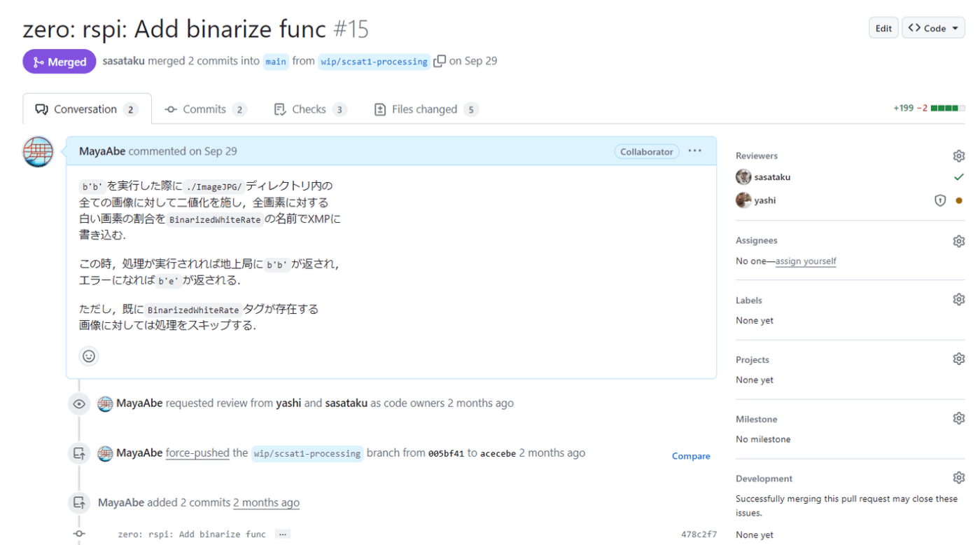
Task: Open the force-pushed link
Action: click(197, 453)
